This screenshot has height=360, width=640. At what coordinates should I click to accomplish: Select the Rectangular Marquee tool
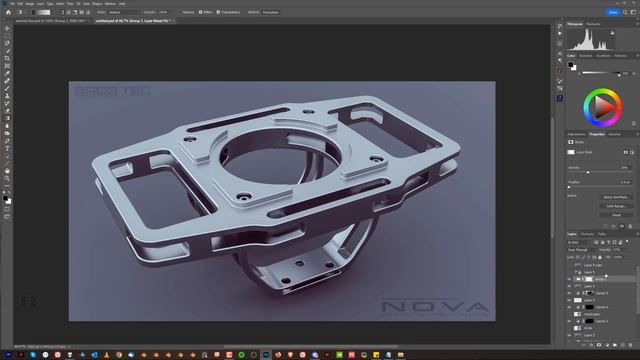tap(7, 36)
